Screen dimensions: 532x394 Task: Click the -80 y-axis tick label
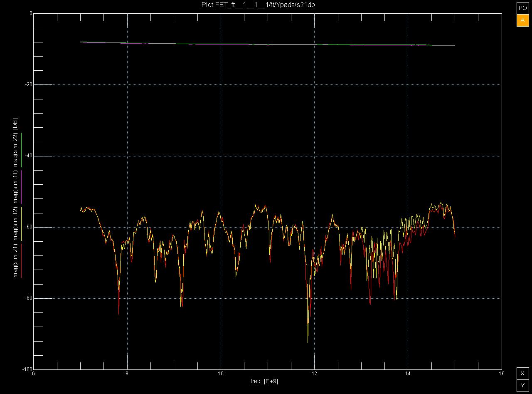(x=28, y=298)
